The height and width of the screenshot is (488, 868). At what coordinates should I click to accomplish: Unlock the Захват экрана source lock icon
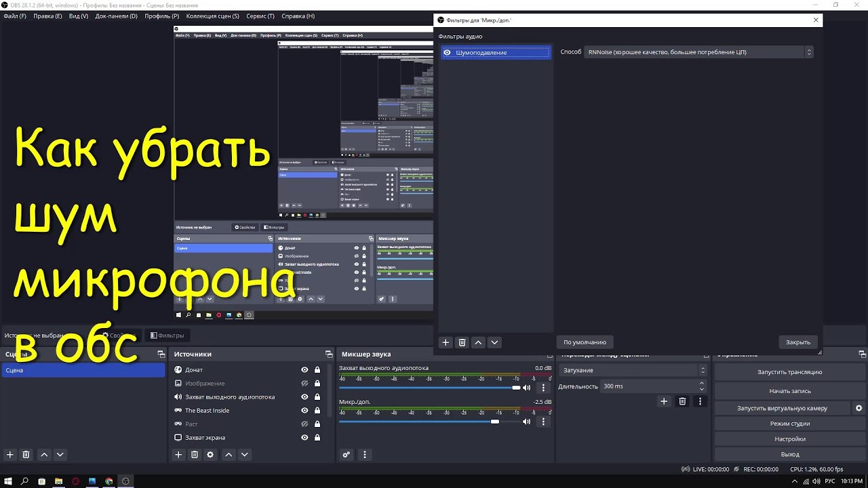tap(317, 437)
